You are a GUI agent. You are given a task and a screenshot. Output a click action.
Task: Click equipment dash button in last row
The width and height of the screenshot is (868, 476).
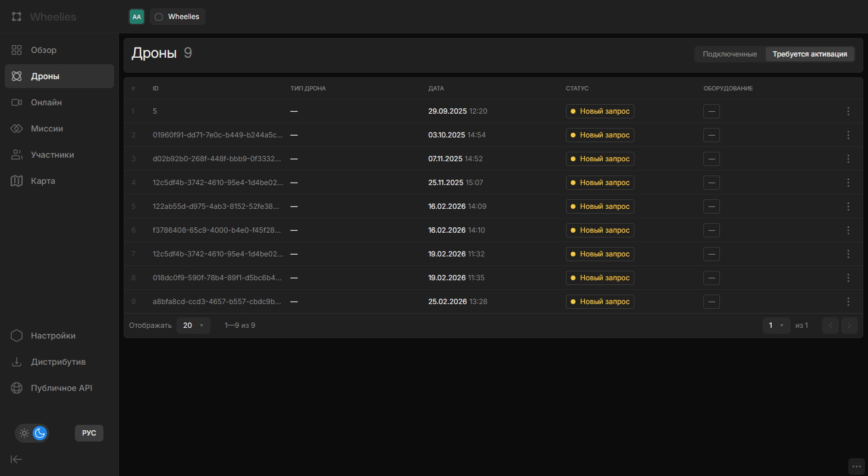point(712,302)
